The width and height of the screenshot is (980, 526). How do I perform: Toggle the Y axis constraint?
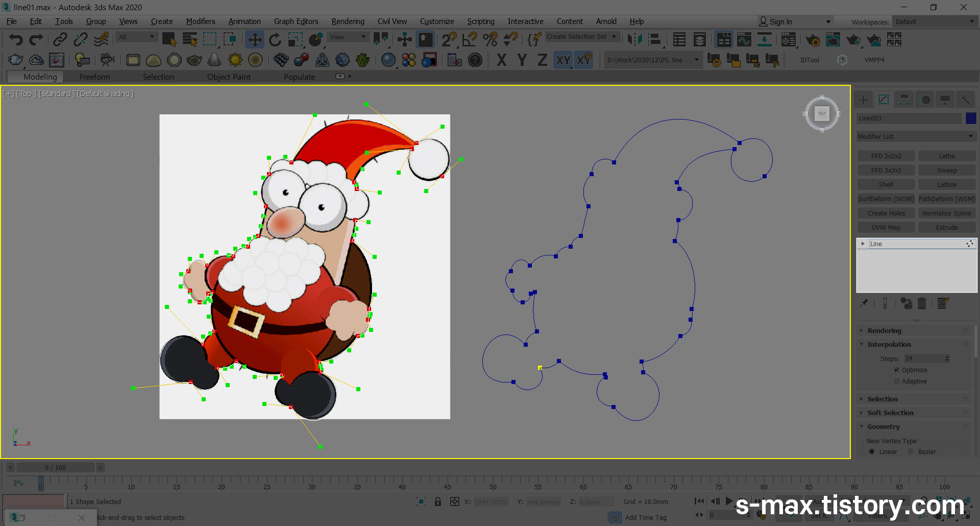[522, 60]
